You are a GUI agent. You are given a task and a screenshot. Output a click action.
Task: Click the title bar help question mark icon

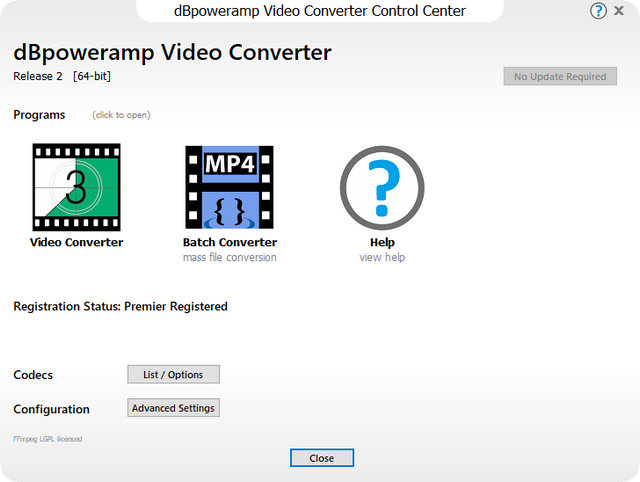[x=598, y=11]
